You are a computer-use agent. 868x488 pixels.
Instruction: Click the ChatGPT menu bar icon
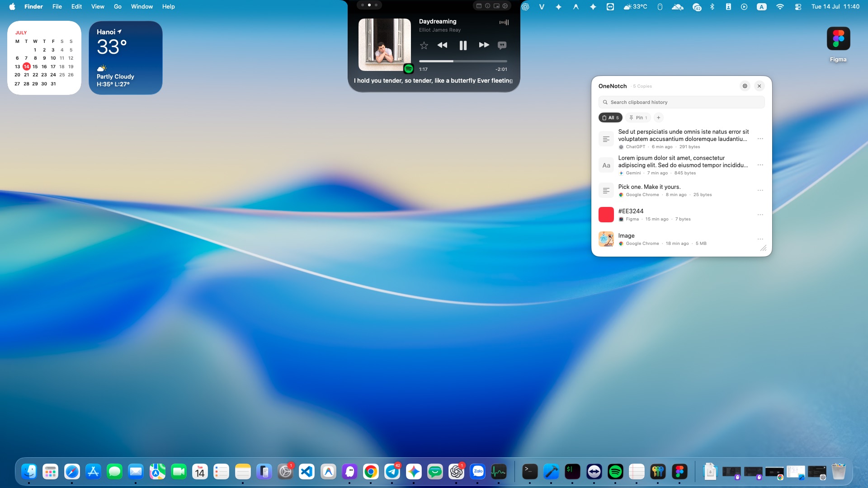(x=525, y=6)
